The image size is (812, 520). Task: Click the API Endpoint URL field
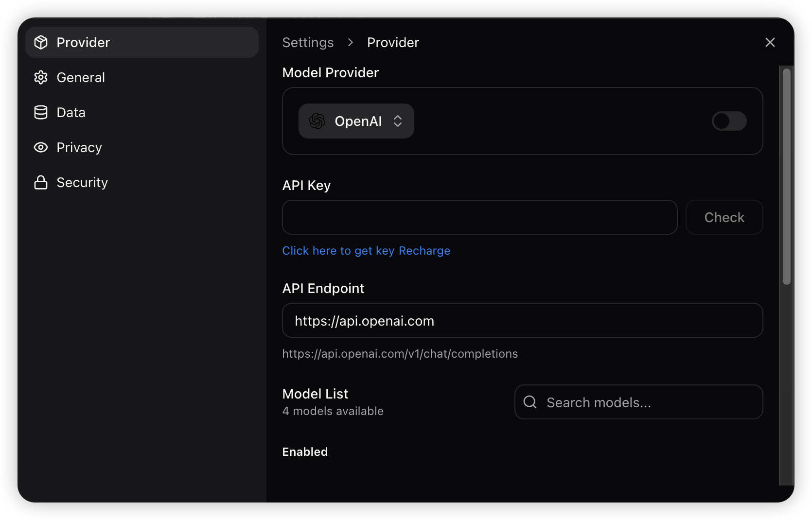[522, 320]
